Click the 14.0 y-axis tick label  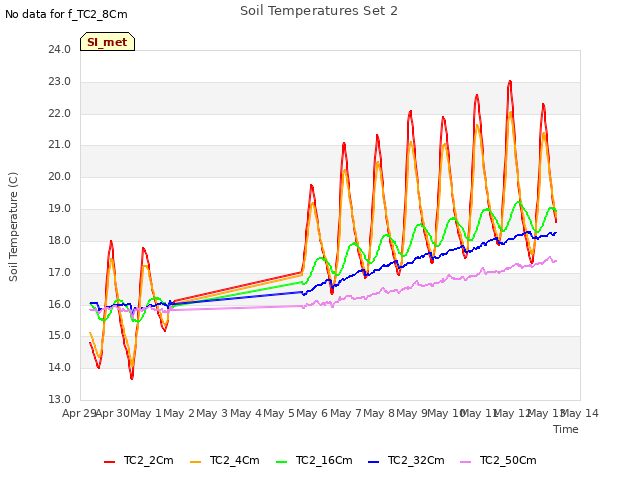[60, 367]
